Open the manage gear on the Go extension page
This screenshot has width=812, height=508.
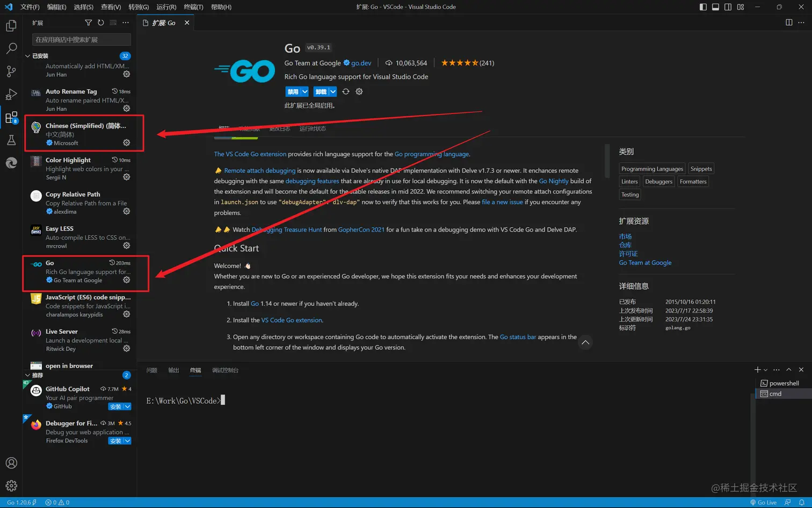click(x=359, y=91)
